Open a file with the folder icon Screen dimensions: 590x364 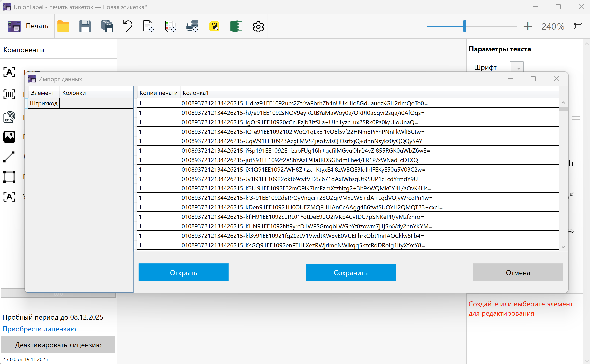(x=63, y=26)
